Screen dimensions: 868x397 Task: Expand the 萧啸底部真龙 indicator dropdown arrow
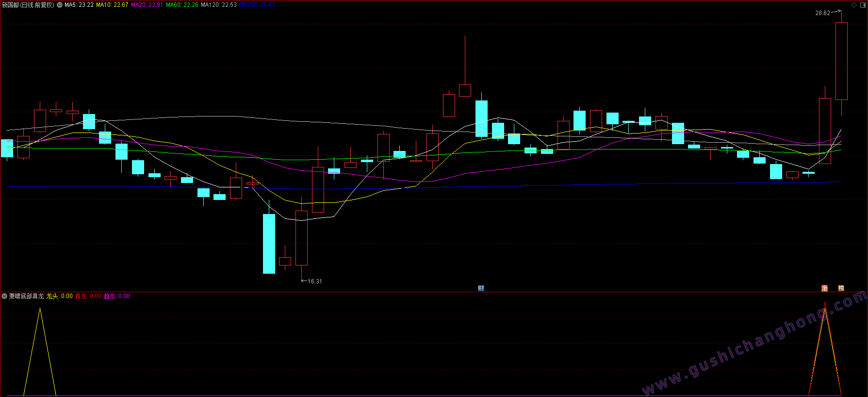[4, 296]
